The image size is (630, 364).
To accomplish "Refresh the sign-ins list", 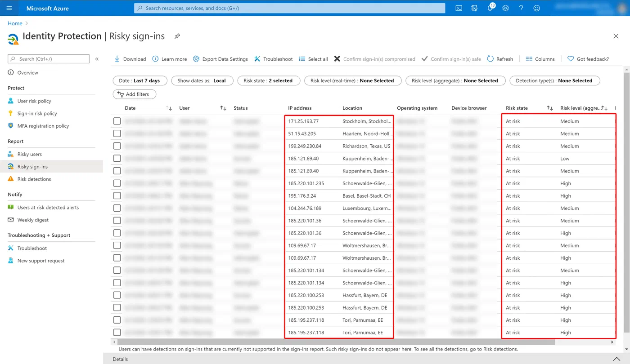I will 500,59.
